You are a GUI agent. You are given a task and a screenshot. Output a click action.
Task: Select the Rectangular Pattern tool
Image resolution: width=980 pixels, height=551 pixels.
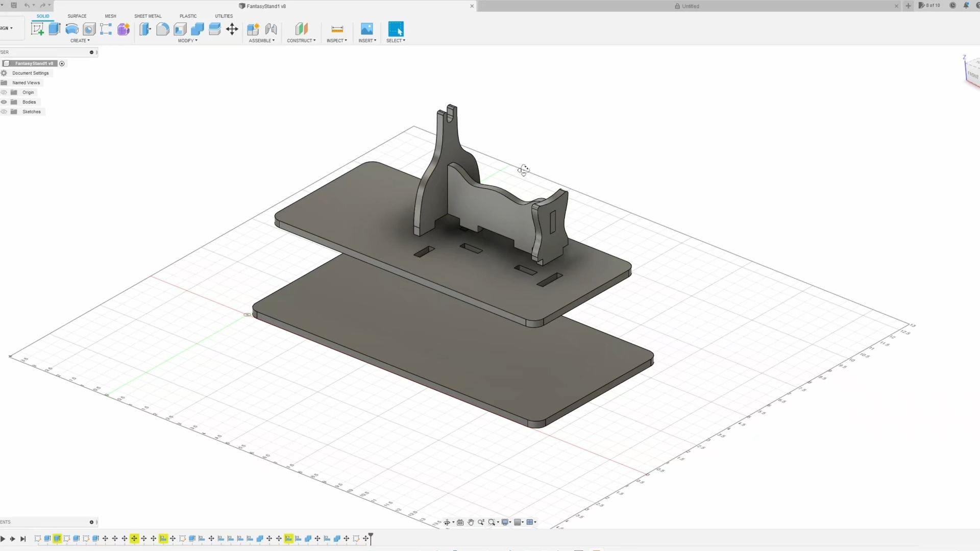[x=106, y=29]
